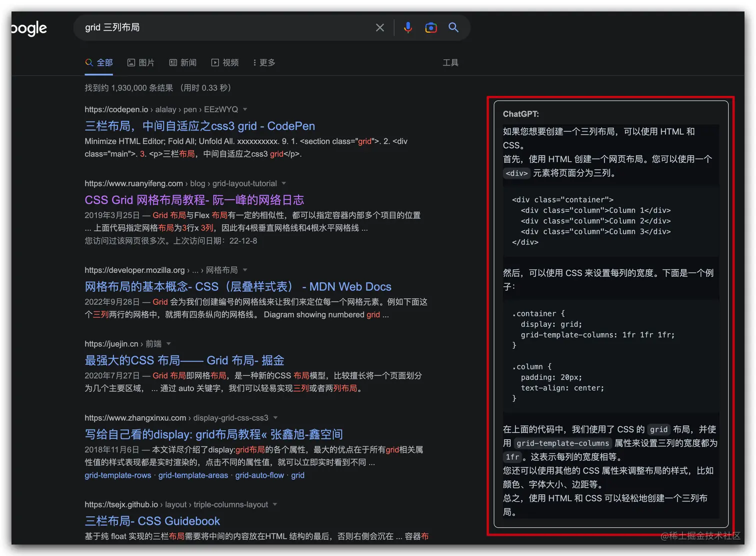Open 'CSS Grid 网格布局教程- 阮一峰的网络日志' result
The height and width of the screenshot is (556, 756).
194,200
